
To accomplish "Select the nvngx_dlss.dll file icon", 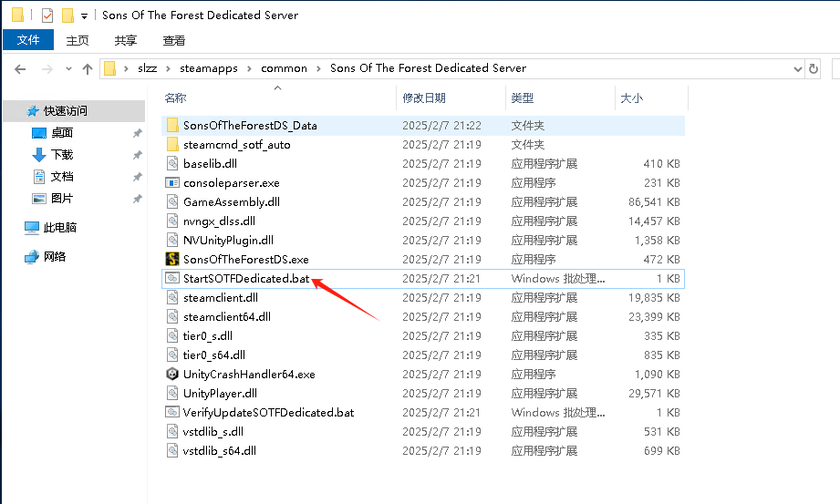I will click(x=172, y=221).
